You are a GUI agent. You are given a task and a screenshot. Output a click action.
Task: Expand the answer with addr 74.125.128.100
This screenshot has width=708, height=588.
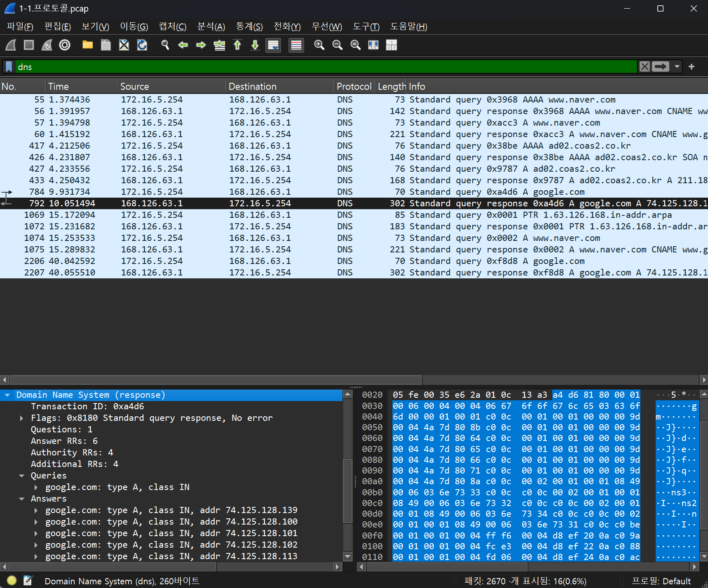point(36,522)
